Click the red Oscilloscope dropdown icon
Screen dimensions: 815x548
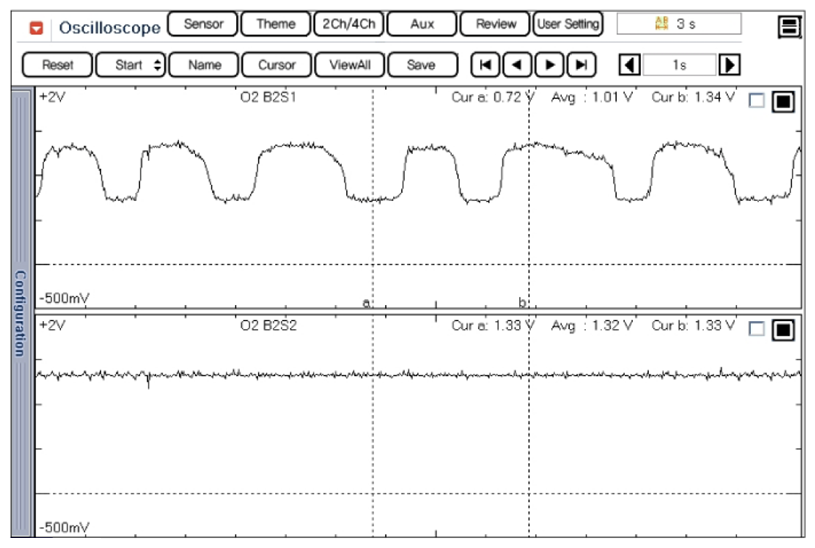(36, 27)
